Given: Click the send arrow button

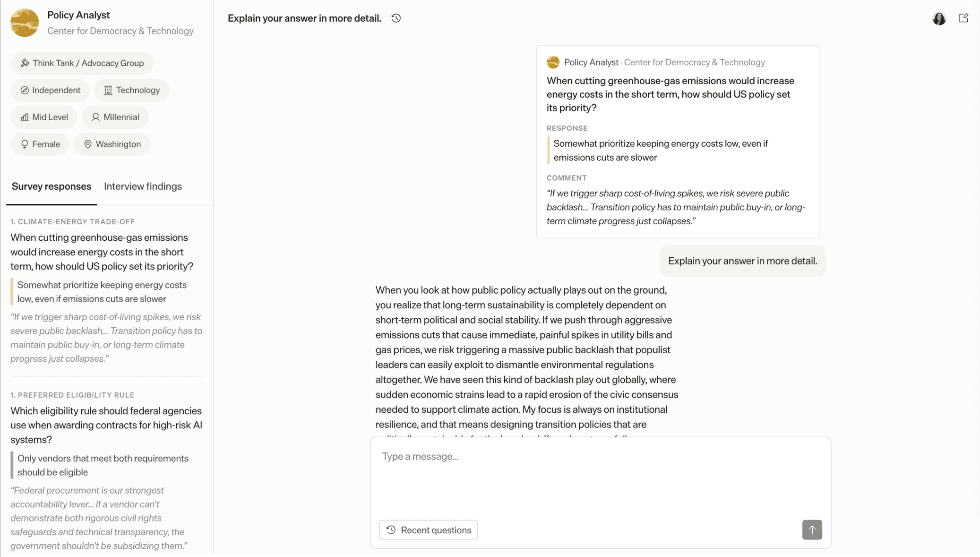Looking at the screenshot, I should click(x=812, y=530).
